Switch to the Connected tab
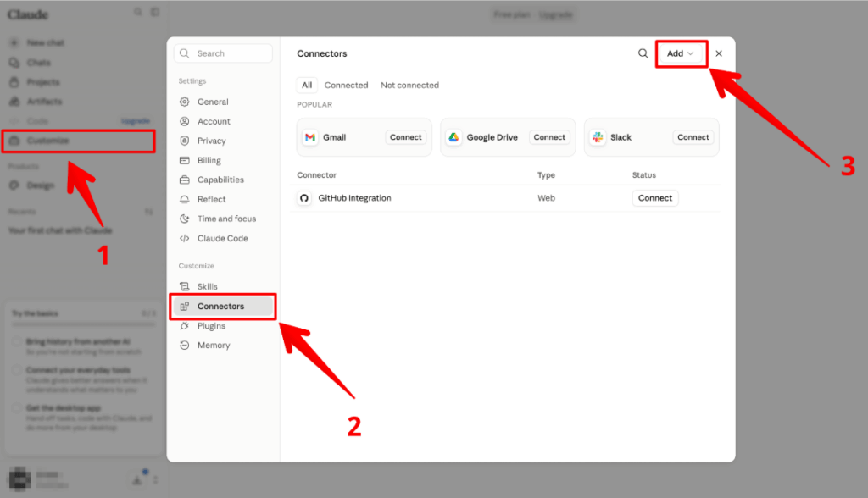Viewport: 868px width, 498px height. [346, 86]
